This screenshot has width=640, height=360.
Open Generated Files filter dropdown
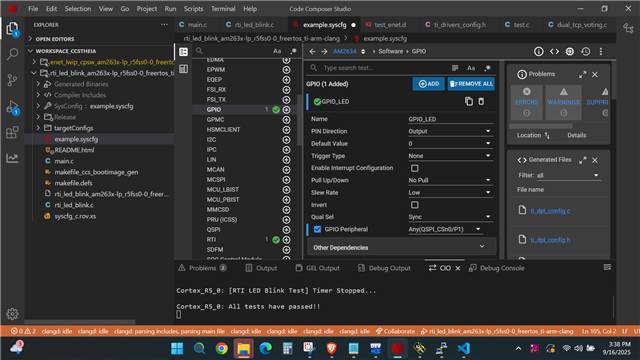[x=568, y=176]
